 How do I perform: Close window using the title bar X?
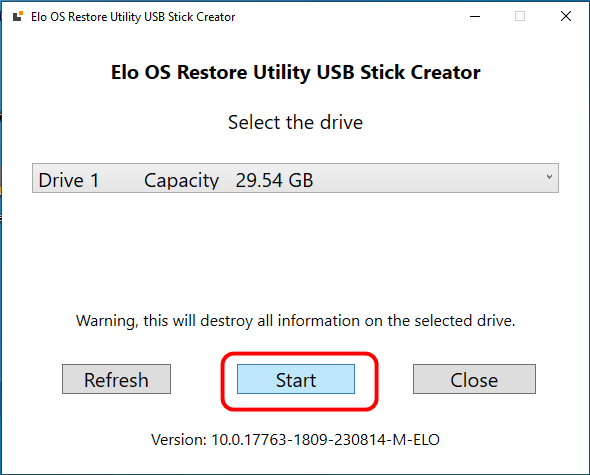click(566, 17)
